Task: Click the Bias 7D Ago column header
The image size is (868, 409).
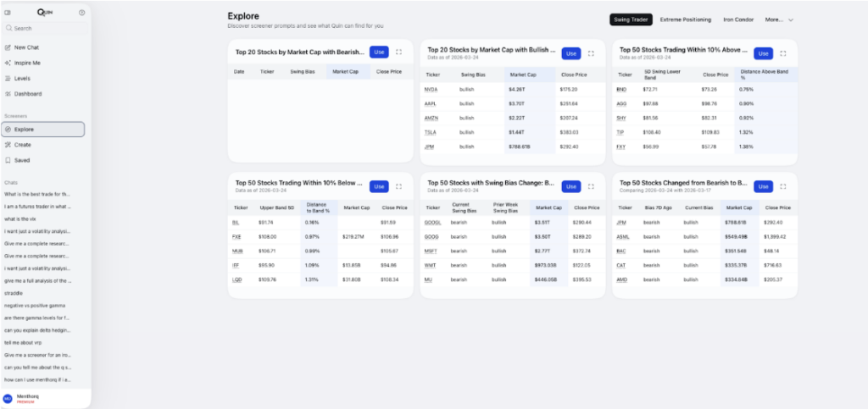Action: [657, 207]
